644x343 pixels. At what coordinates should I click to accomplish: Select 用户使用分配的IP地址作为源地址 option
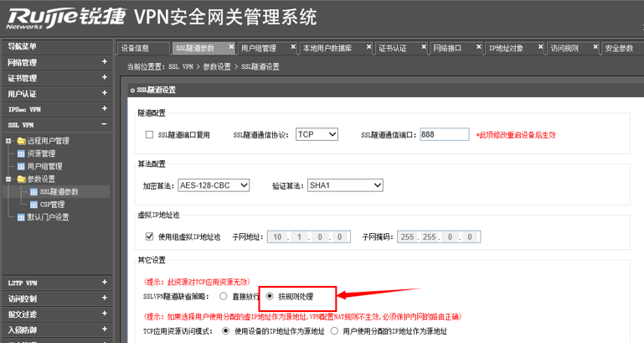[x=336, y=331]
